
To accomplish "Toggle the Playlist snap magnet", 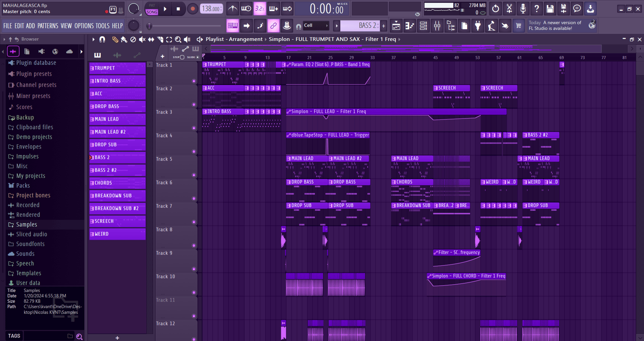I will coord(102,40).
